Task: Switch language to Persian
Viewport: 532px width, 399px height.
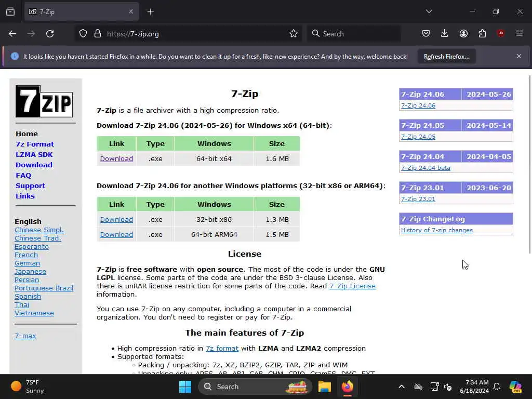Action: (26, 280)
